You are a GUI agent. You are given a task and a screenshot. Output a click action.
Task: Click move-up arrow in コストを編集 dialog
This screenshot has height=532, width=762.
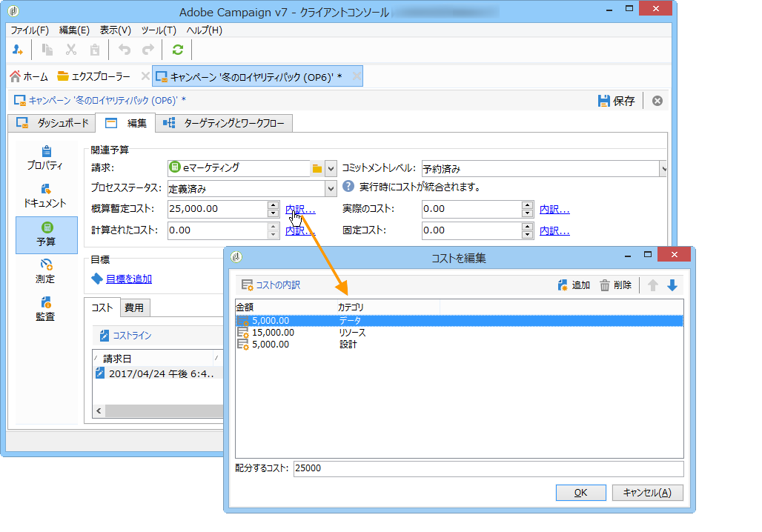tap(652, 285)
